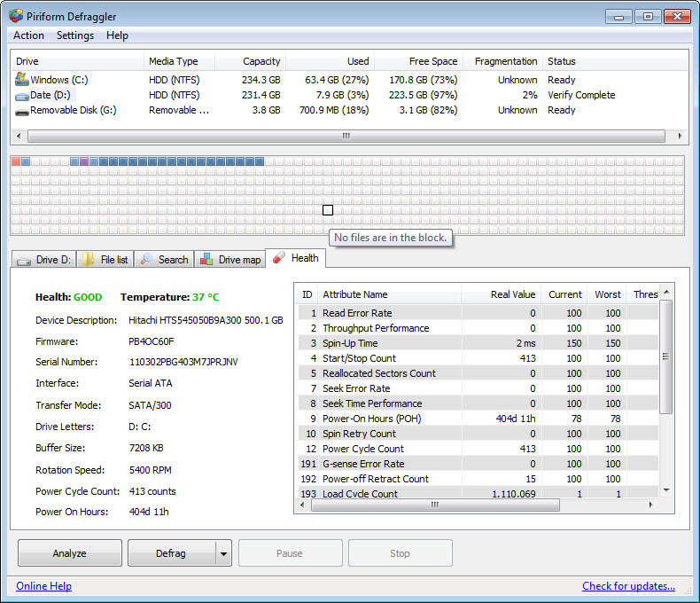Select the Start/Stop Count row
This screenshot has width=700, height=603.
point(478,358)
